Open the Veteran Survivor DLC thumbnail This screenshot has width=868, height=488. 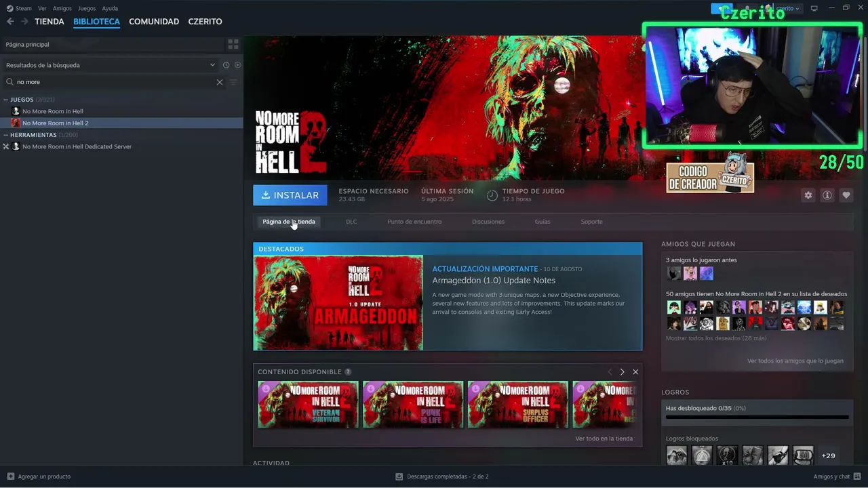point(308,405)
